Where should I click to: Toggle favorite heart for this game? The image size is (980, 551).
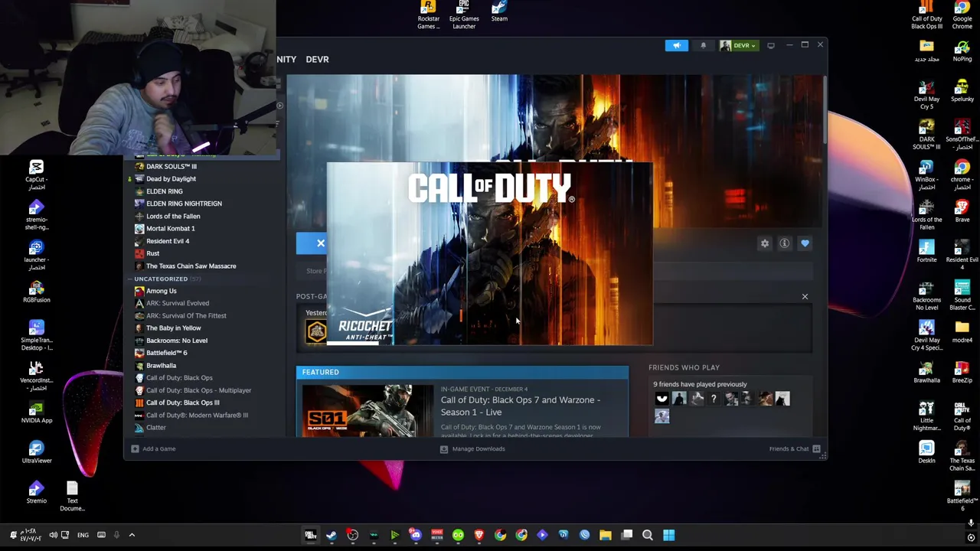(805, 243)
